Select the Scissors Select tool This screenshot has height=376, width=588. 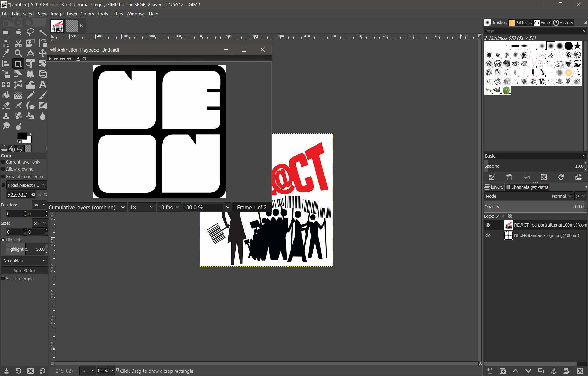coord(18,43)
